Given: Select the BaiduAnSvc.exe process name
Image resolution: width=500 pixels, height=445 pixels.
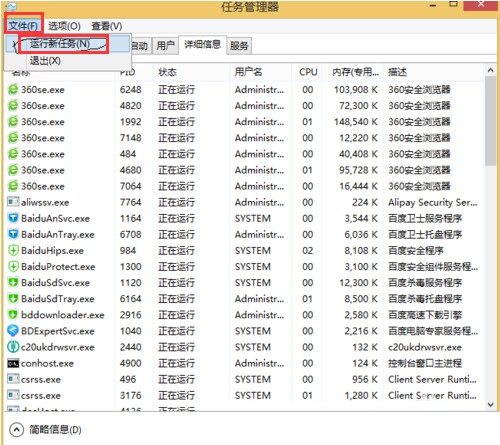Looking at the screenshot, I should 55,218.
